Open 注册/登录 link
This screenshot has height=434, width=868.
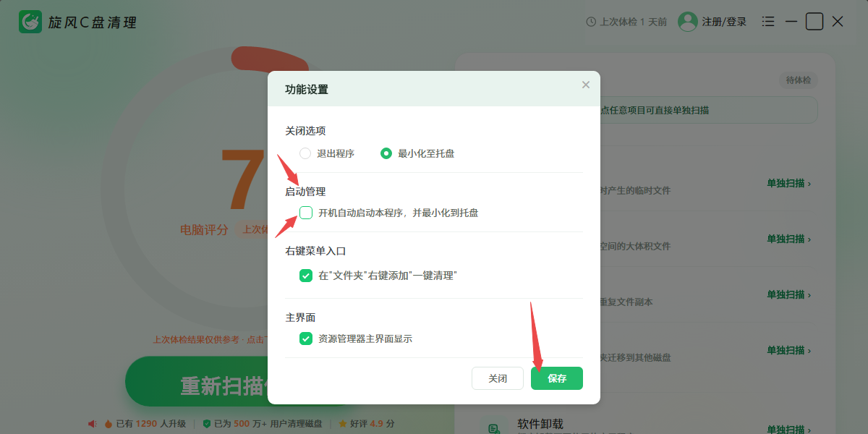(x=724, y=22)
